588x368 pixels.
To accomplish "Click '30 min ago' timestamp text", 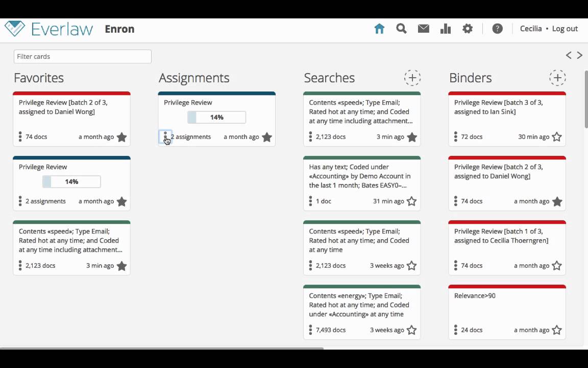I will coord(533,136).
